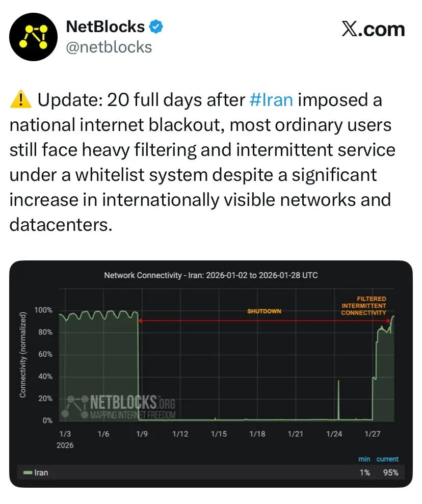The width and height of the screenshot is (422, 504).
Task: Select the Iran series legend label
Action: pos(41,472)
